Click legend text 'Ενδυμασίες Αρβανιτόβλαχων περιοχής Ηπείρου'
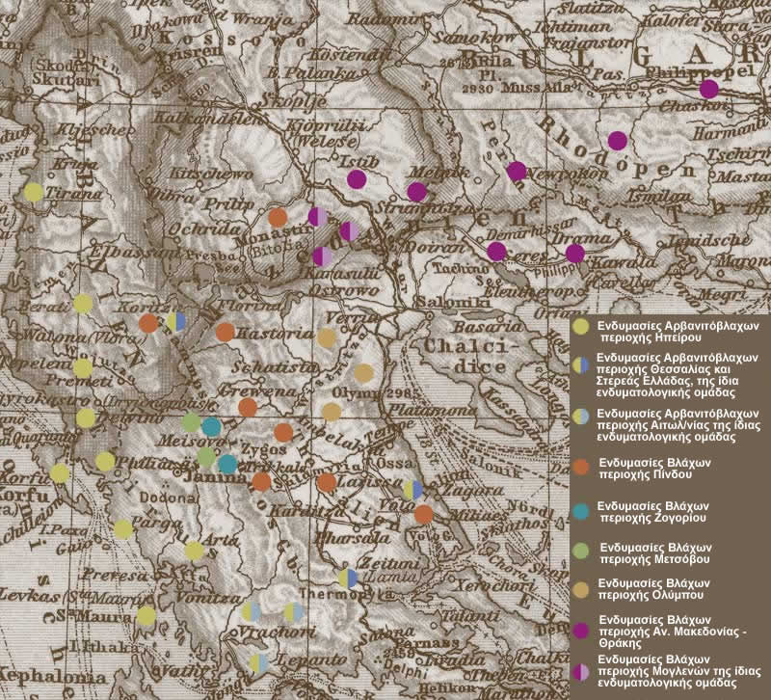This screenshot has height=700, width=771. [678, 332]
